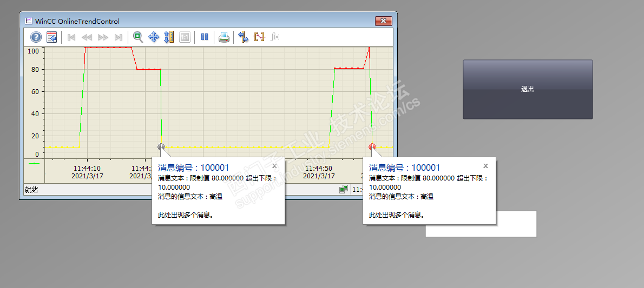Viewport: 644px width, 288px height.
Task: Close the gray marker's message popup
Action: click(275, 166)
